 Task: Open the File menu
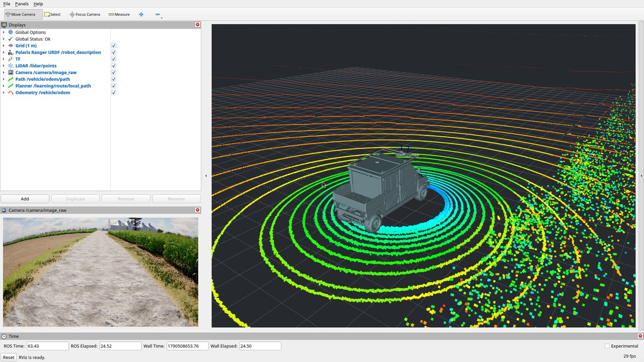(x=7, y=4)
